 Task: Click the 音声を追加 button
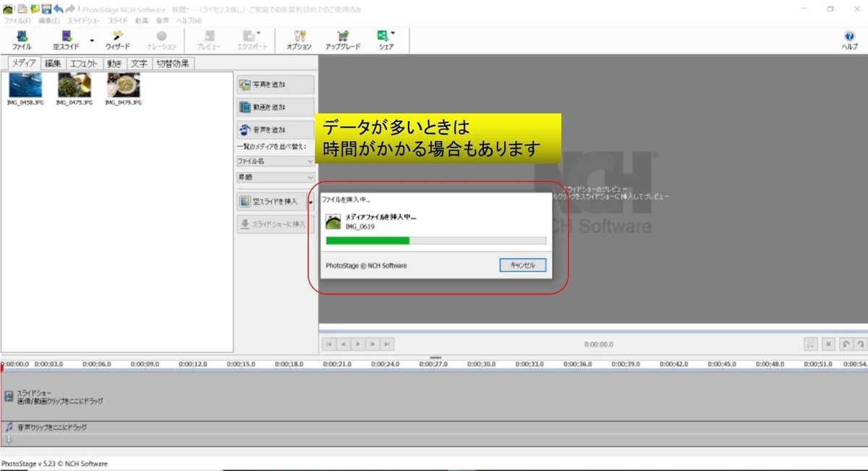coord(276,130)
